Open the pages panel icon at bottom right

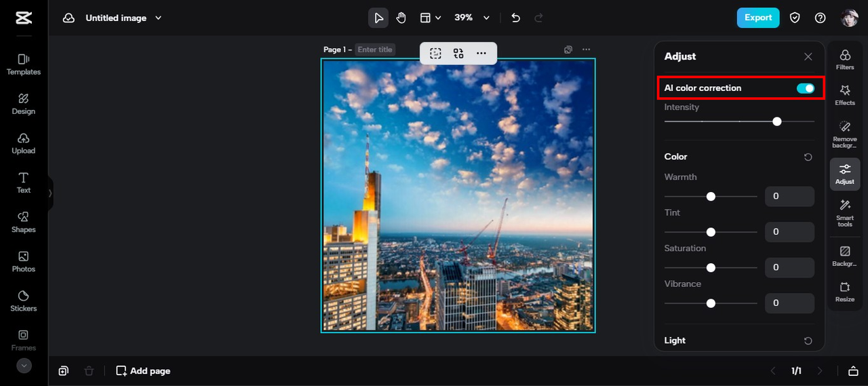tap(853, 371)
